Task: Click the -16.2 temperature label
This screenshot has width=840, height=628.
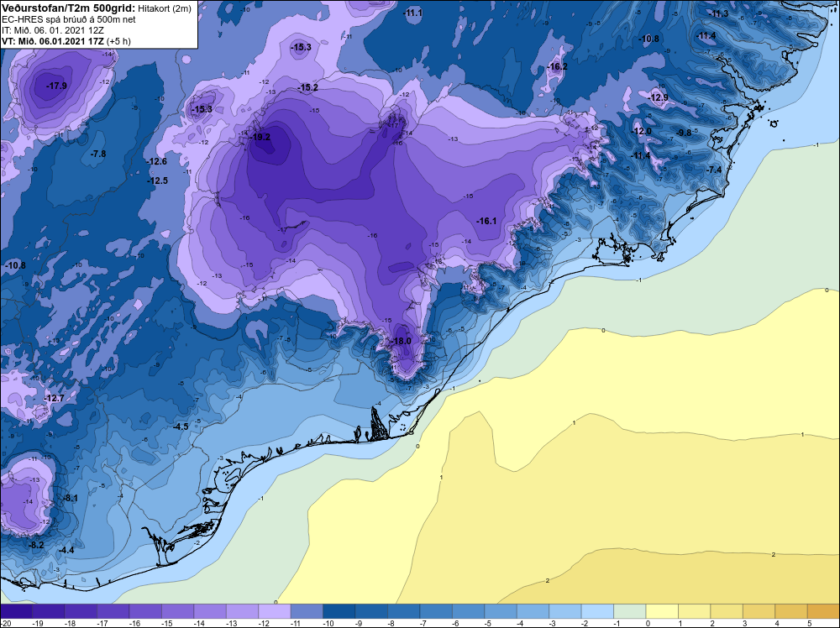Action: coord(557,67)
